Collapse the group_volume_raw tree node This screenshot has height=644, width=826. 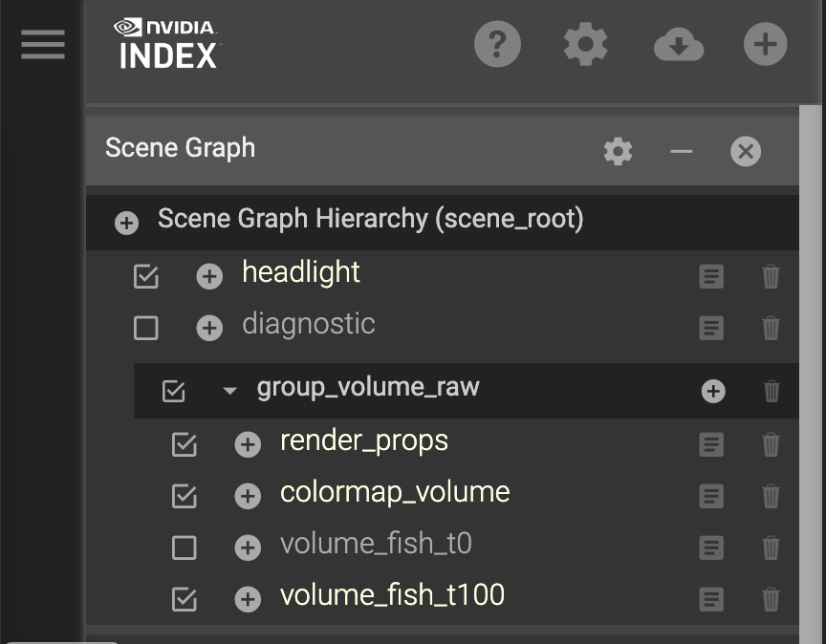[x=229, y=391]
